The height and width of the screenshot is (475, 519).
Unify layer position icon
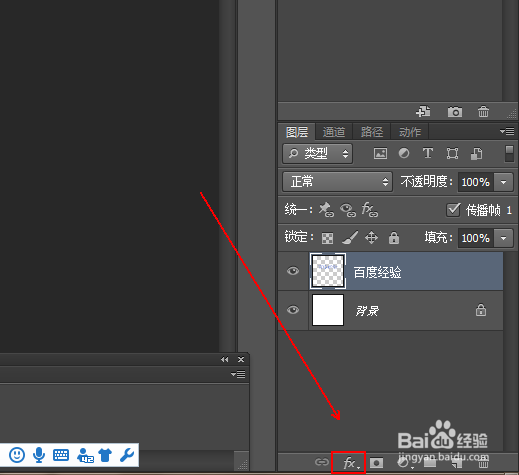click(x=326, y=210)
